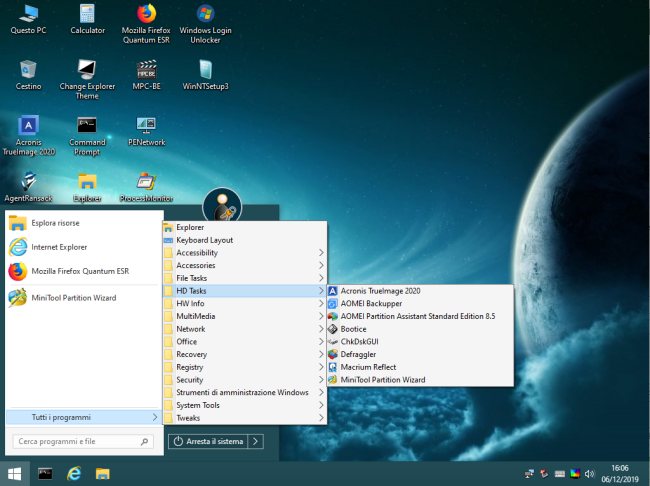
Task: Launch Internet Explorer from start menu list
Action: pyautogui.click(x=85, y=247)
